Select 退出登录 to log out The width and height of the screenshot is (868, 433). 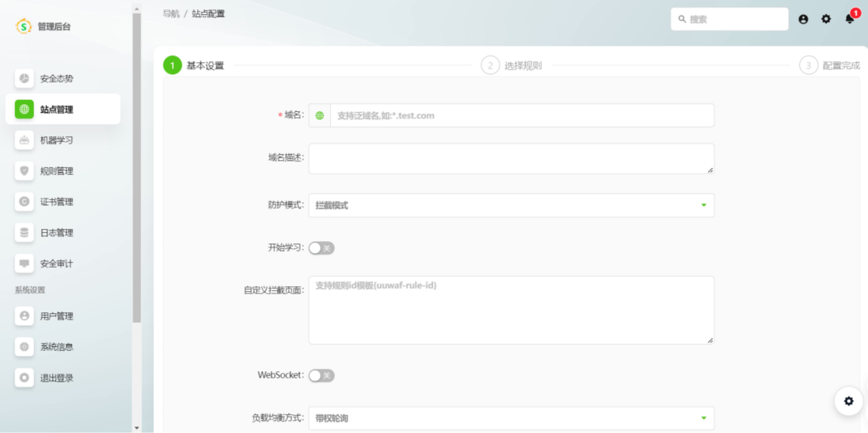pos(56,378)
